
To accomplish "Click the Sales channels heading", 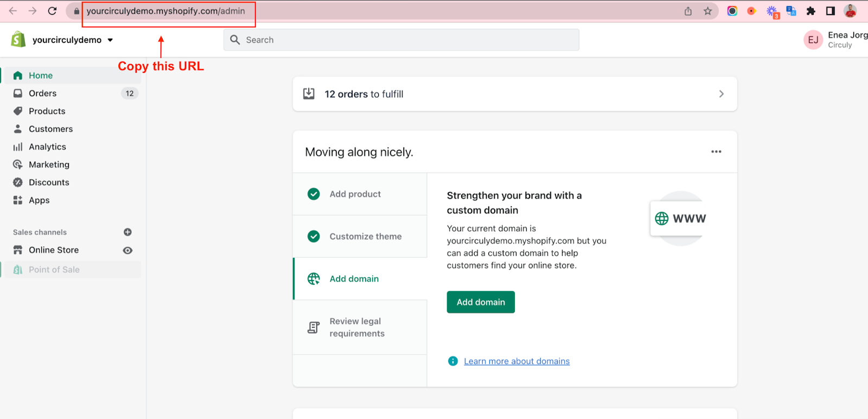I will pos(40,232).
